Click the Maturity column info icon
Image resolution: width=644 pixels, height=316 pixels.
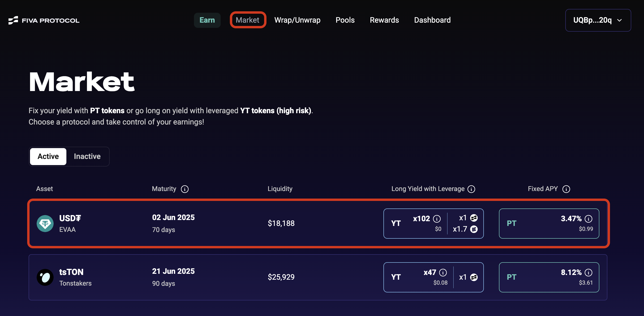(x=185, y=189)
